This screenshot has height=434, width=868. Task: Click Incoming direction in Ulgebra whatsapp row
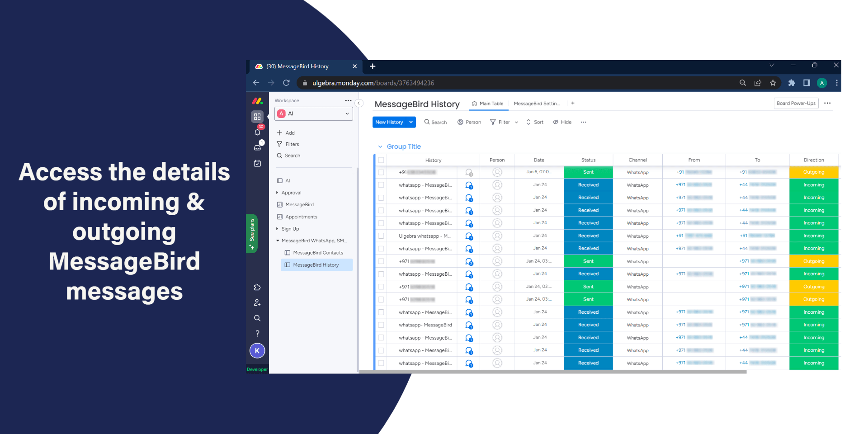pyautogui.click(x=814, y=236)
